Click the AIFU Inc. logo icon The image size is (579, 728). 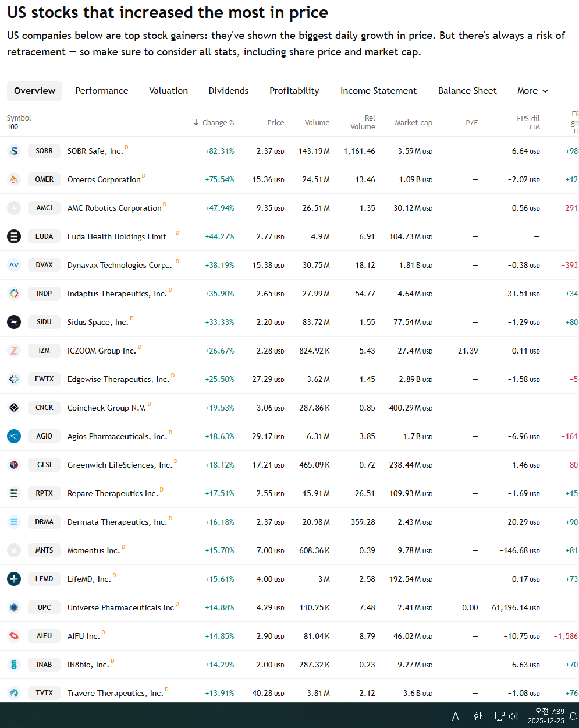coord(14,636)
